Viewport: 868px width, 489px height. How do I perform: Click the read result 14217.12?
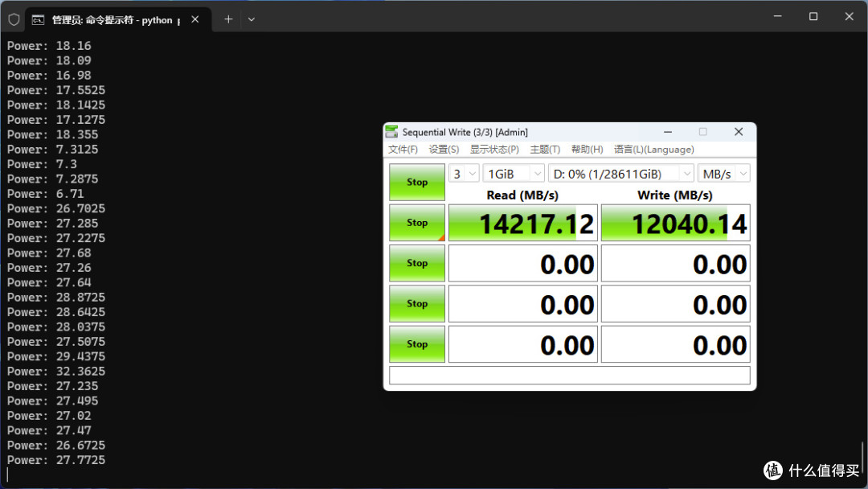pos(523,223)
